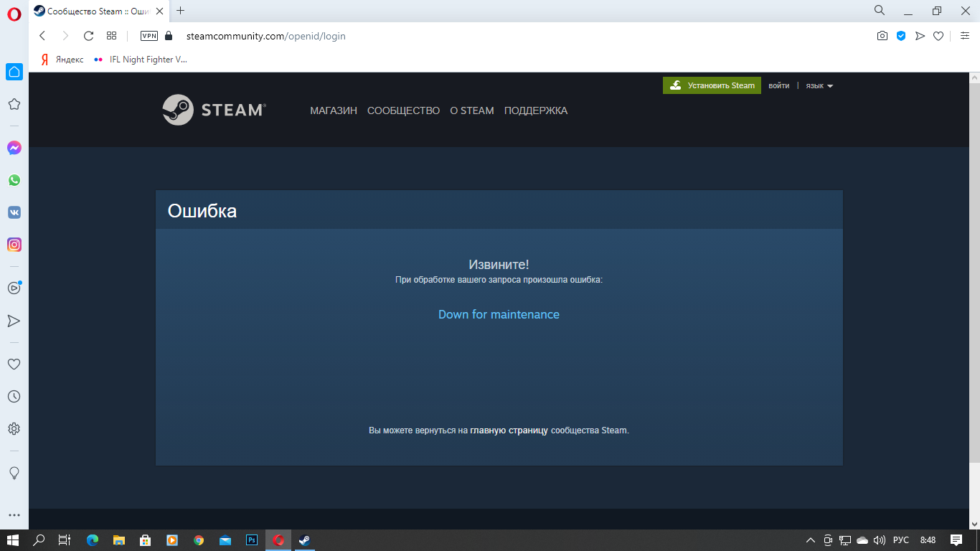Screen dimensions: 980x551
Task: Toggle the ad blocker shield icon
Action: [x=901, y=36]
